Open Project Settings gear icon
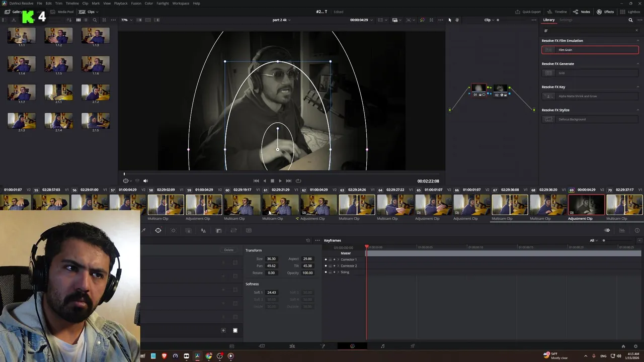Viewport: 644px width, 362px height. (636, 346)
